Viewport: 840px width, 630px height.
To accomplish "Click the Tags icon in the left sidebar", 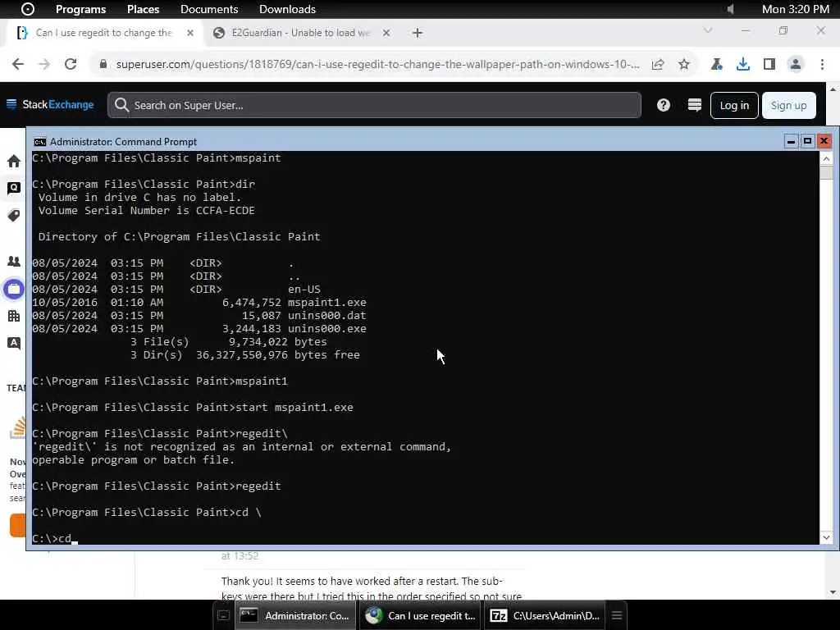I will 14,216.
